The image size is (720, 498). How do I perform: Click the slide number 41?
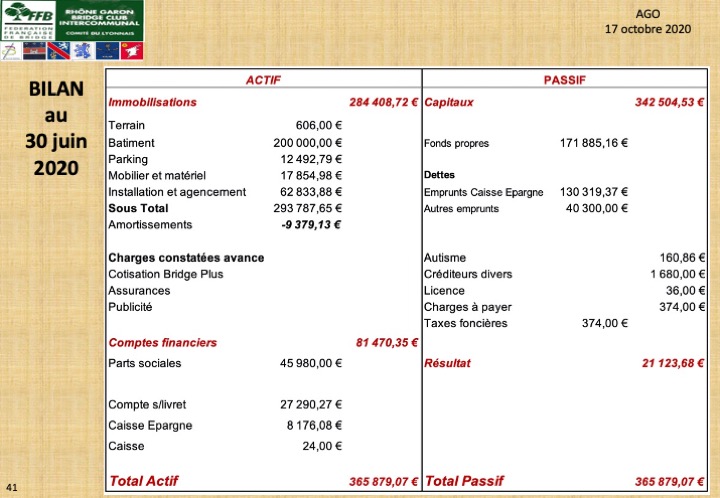[12, 487]
